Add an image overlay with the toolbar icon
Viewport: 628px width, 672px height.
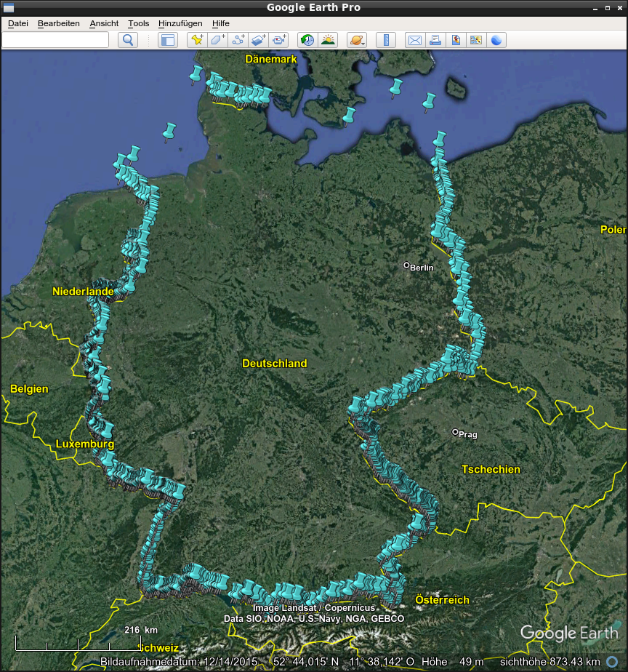(259, 40)
